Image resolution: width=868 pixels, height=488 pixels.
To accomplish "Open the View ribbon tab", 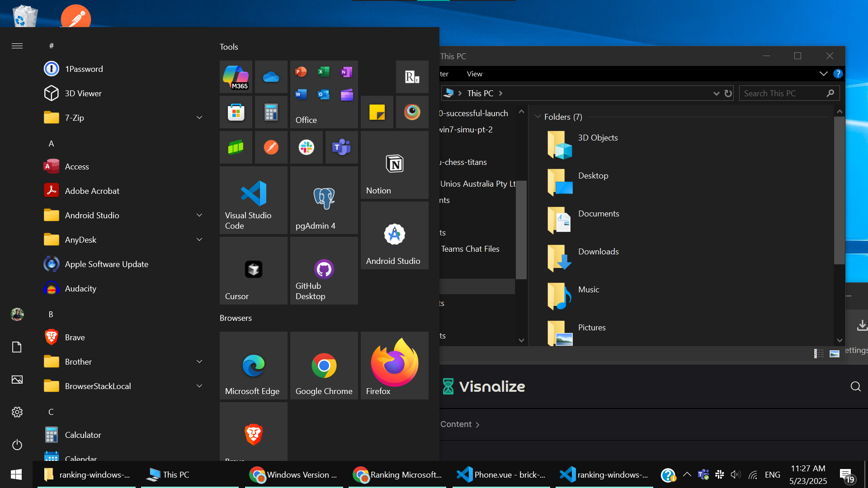I will [474, 74].
